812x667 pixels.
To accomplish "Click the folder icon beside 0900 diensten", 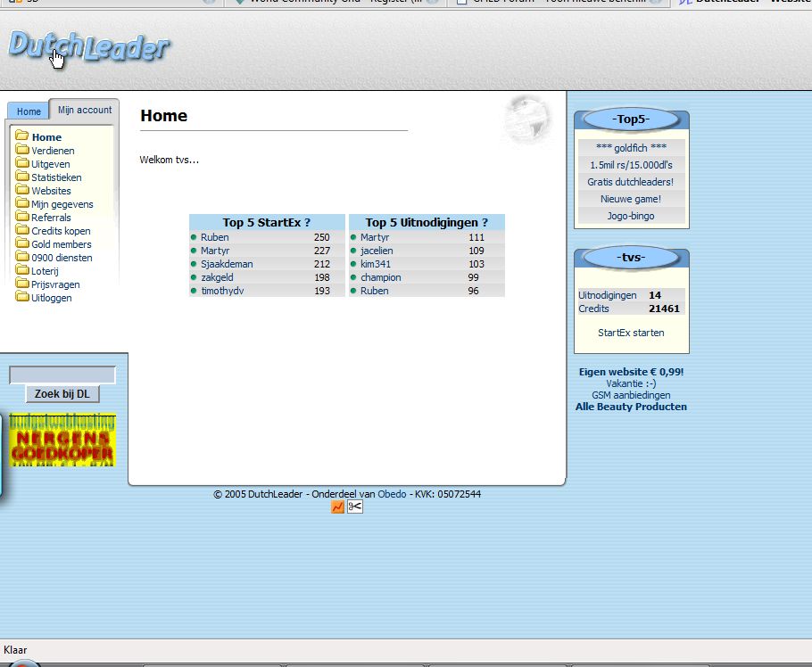I will [x=22, y=256].
